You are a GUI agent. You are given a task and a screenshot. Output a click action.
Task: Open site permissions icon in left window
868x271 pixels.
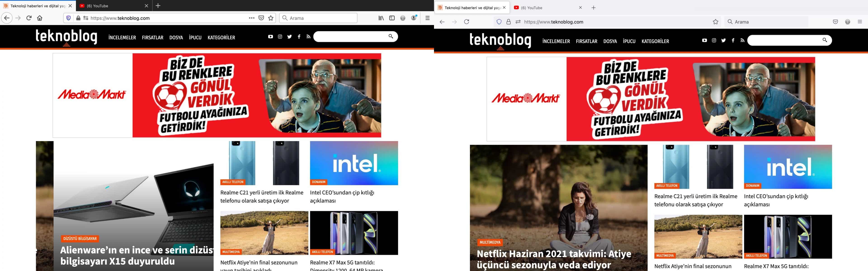86,18
